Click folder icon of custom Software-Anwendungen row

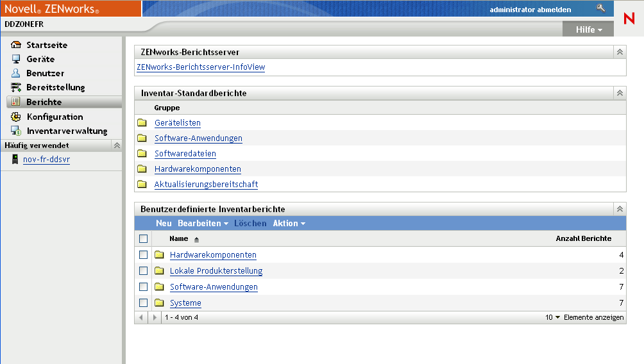tap(159, 287)
